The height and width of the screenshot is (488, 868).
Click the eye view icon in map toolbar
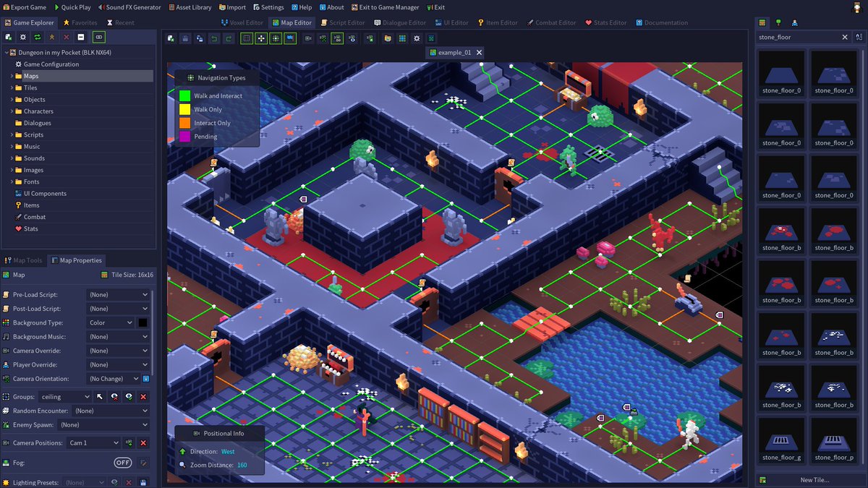[x=352, y=38]
